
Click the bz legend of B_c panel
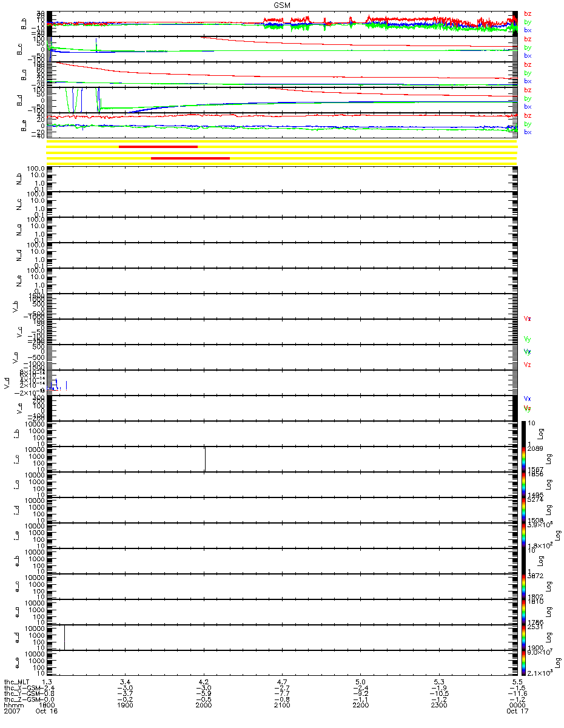pos(528,39)
